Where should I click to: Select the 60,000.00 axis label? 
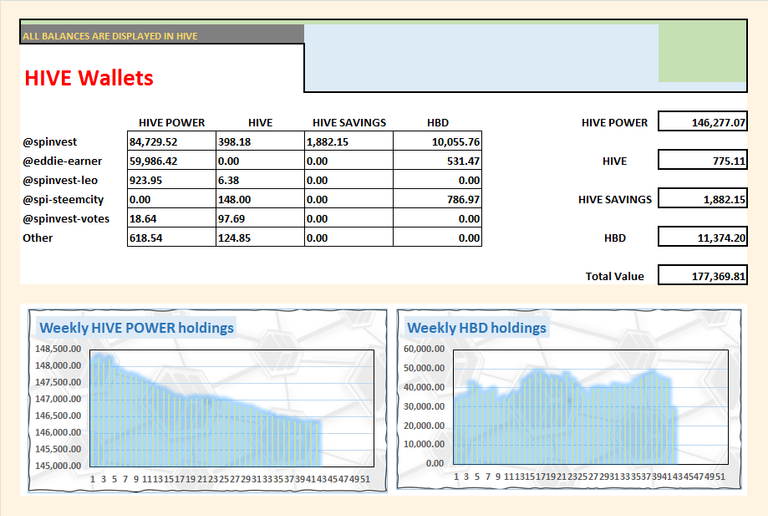coord(424,349)
